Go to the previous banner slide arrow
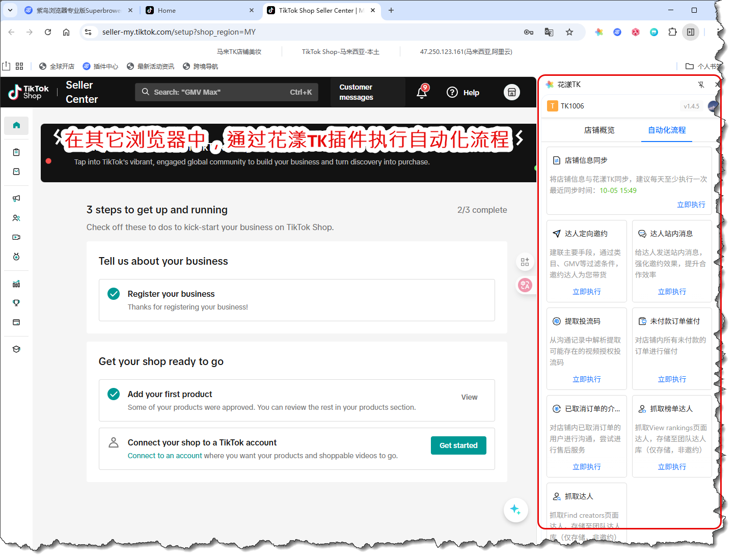Screen dimensions: 737x560 pos(58,136)
